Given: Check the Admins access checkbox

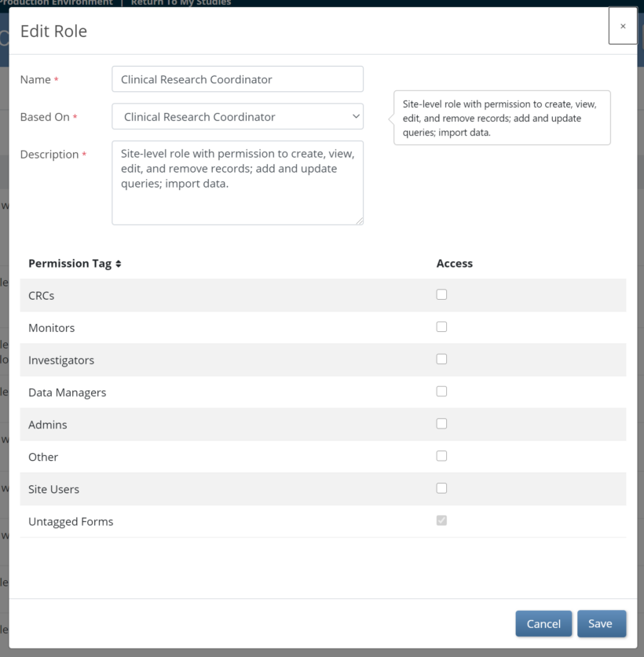Looking at the screenshot, I should coord(441,423).
